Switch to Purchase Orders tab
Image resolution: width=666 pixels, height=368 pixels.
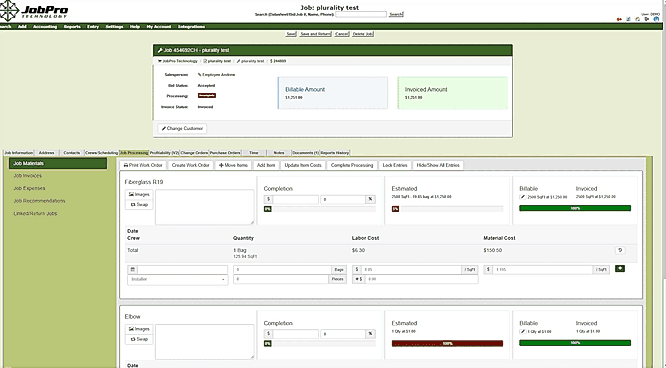click(x=225, y=153)
